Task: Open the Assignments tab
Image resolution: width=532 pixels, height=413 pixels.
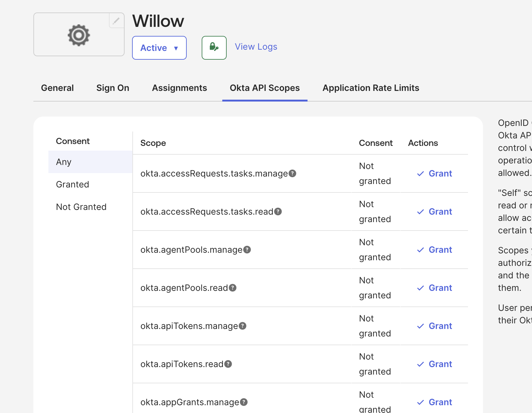Action: [180, 88]
